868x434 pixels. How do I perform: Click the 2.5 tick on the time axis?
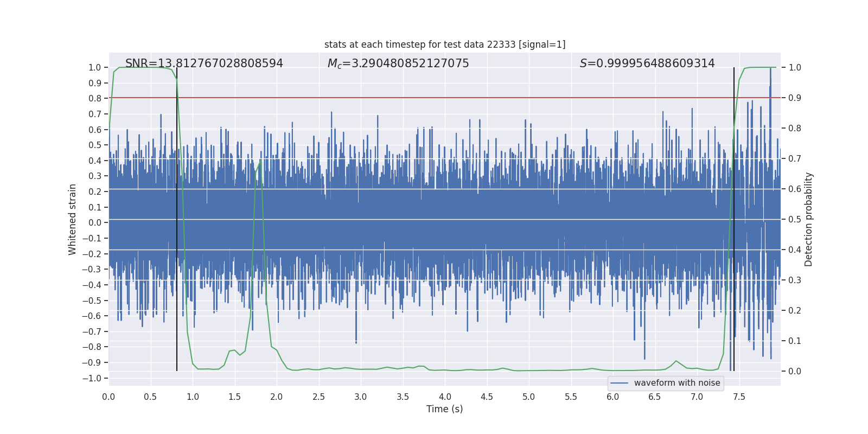(x=318, y=397)
